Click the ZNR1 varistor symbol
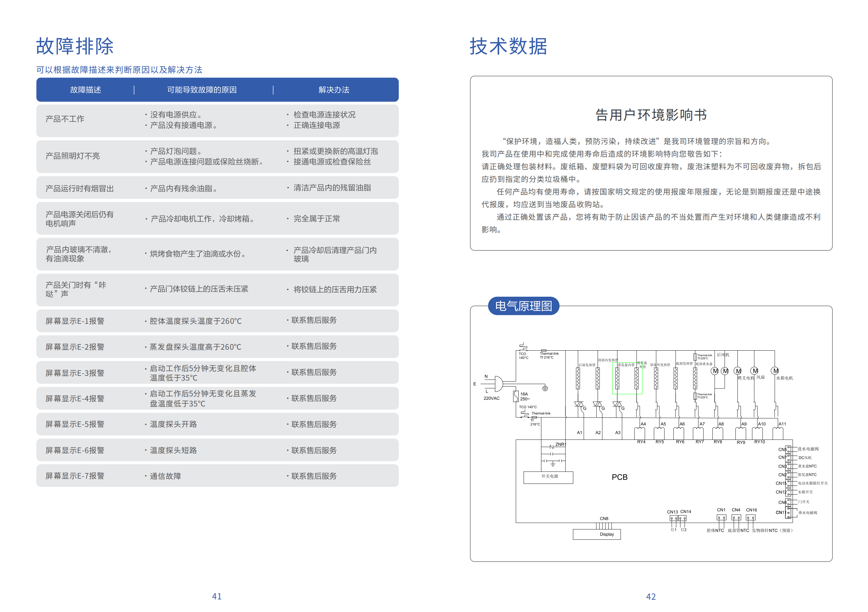Image resolution: width=868 pixels, height=612 pixels. tap(552, 447)
